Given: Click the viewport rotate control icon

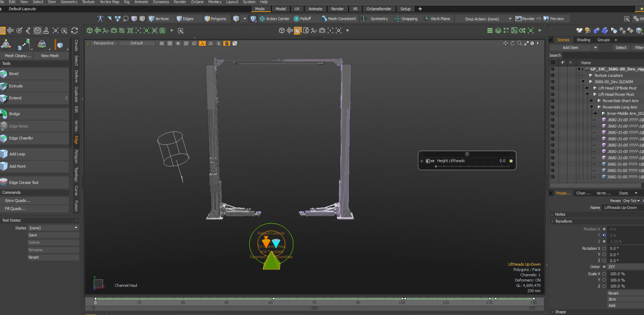Looking at the screenshot, I should pos(513,43).
